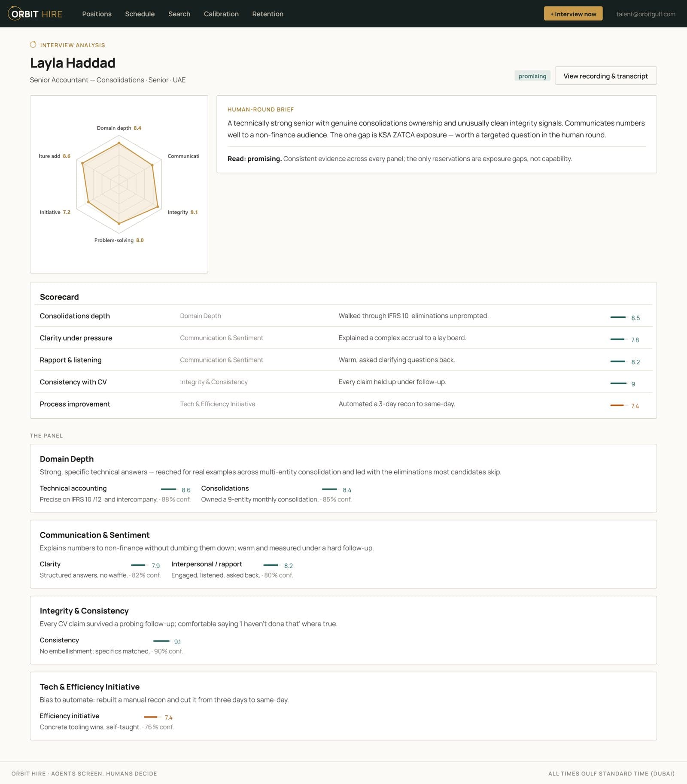This screenshot has height=784, width=687.
Task: View recording & transcript
Action: click(x=605, y=76)
